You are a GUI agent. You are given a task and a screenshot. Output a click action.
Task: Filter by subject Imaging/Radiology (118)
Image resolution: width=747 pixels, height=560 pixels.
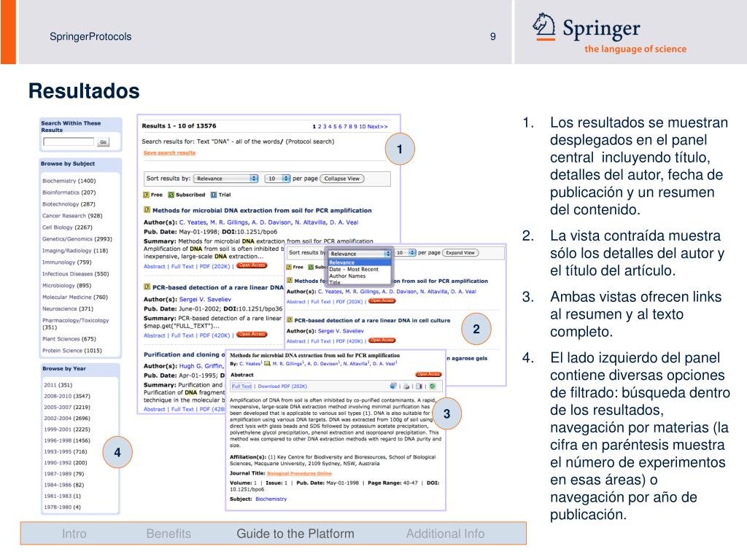point(75,251)
